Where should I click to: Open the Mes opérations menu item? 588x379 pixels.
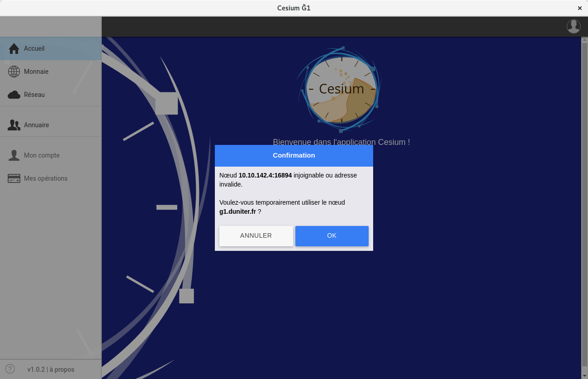(51, 178)
